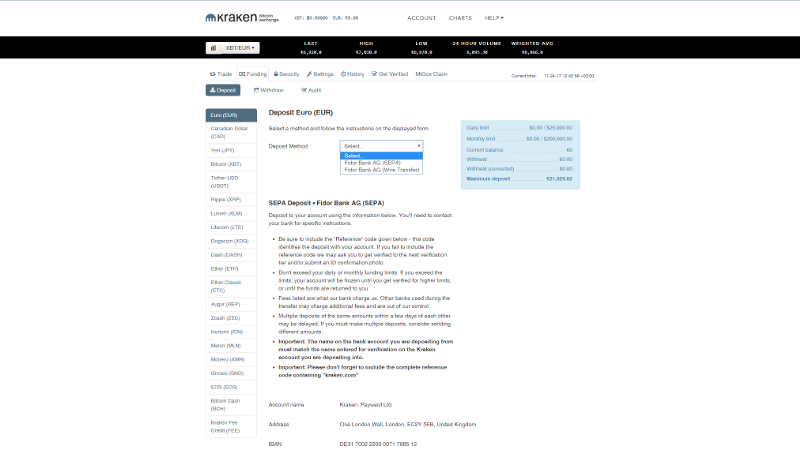The image size is (800, 453).
Task: Click the LAST price value in ticker
Action: pyautogui.click(x=311, y=53)
